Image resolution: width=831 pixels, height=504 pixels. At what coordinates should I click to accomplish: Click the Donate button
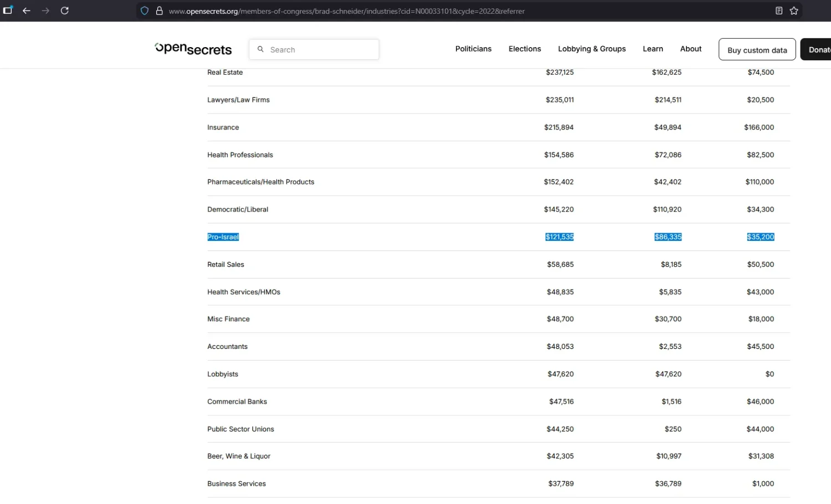click(817, 49)
